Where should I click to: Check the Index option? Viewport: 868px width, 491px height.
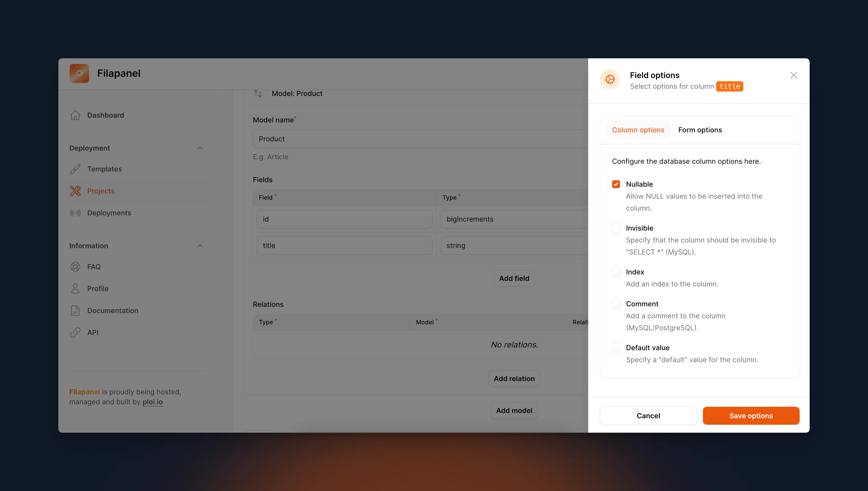[616, 272]
